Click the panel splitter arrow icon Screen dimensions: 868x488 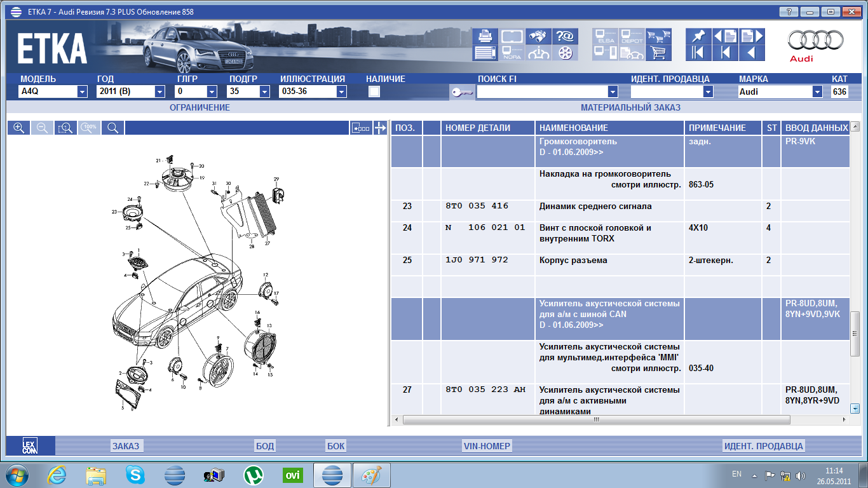(x=381, y=128)
